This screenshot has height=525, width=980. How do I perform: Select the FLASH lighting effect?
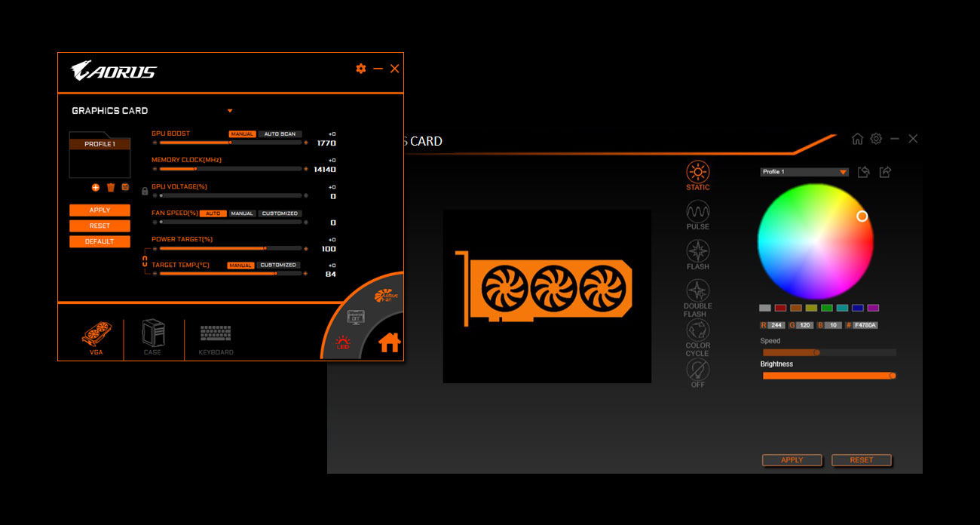(x=697, y=255)
